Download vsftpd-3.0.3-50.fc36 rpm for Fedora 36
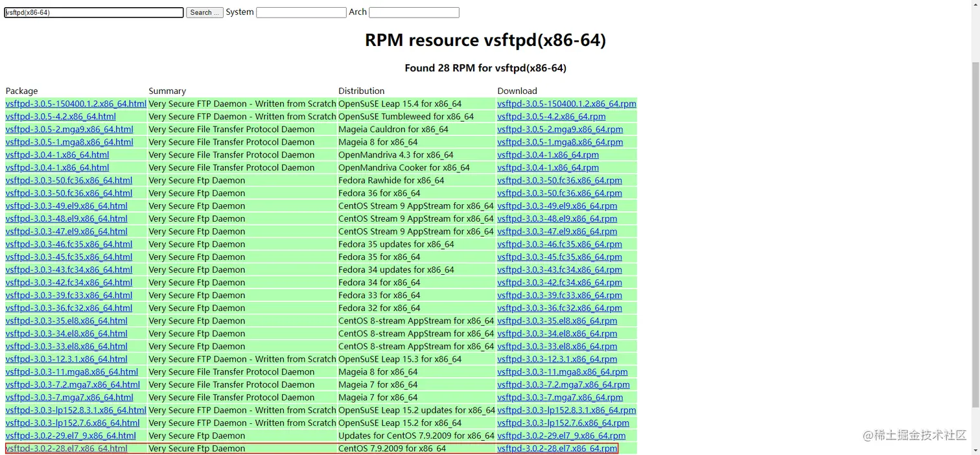 coord(559,193)
